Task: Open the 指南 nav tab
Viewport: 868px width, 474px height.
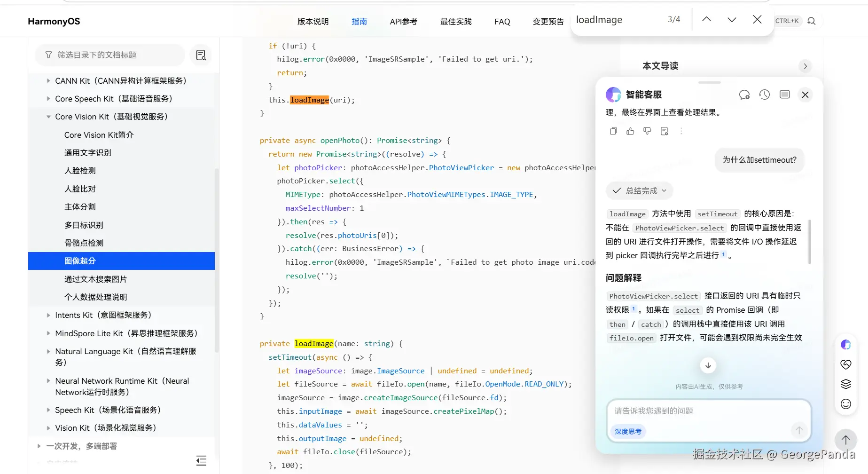Action: pos(359,22)
